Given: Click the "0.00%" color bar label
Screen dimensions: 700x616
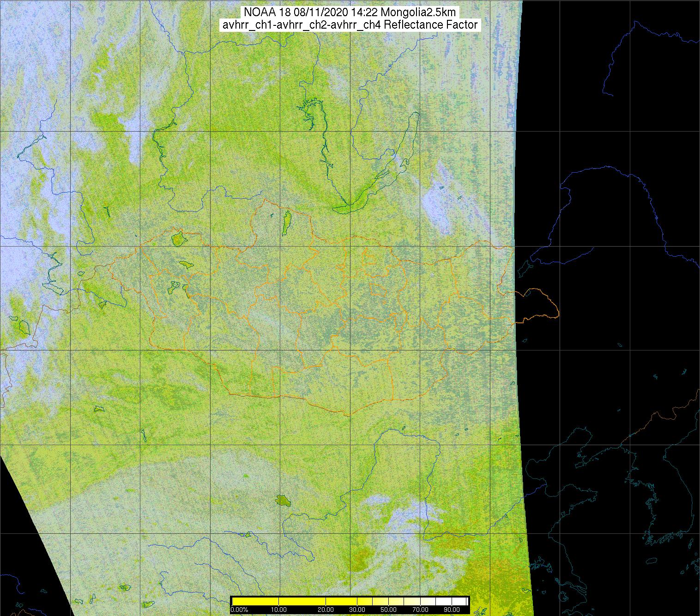Looking at the screenshot, I should (x=239, y=610).
